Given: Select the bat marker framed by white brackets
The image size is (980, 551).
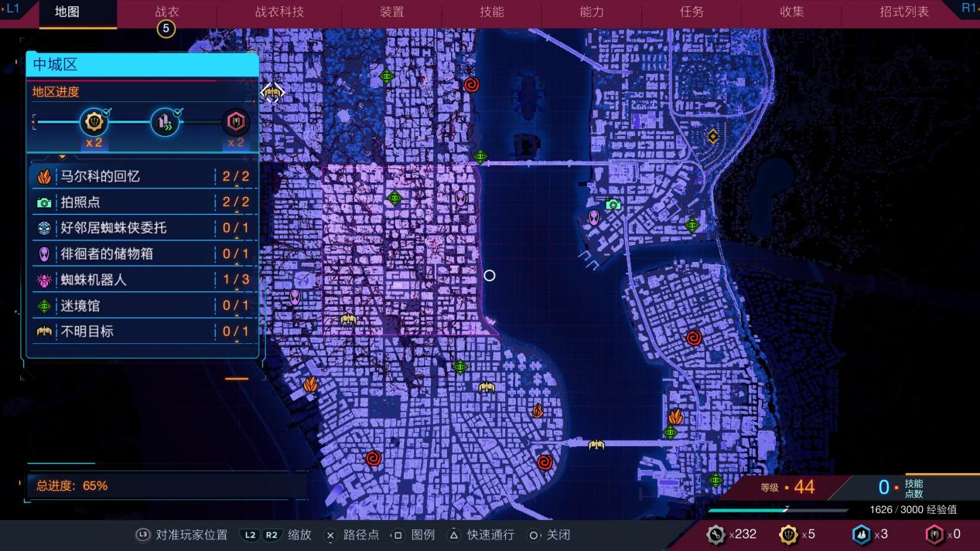Looking at the screenshot, I should (271, 93).
